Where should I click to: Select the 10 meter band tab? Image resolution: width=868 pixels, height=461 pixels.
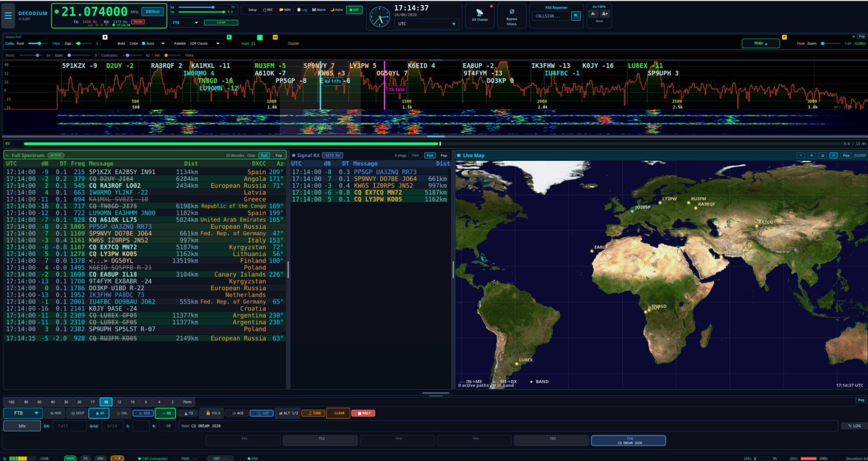pyautogui.click(x=133, y=401)
